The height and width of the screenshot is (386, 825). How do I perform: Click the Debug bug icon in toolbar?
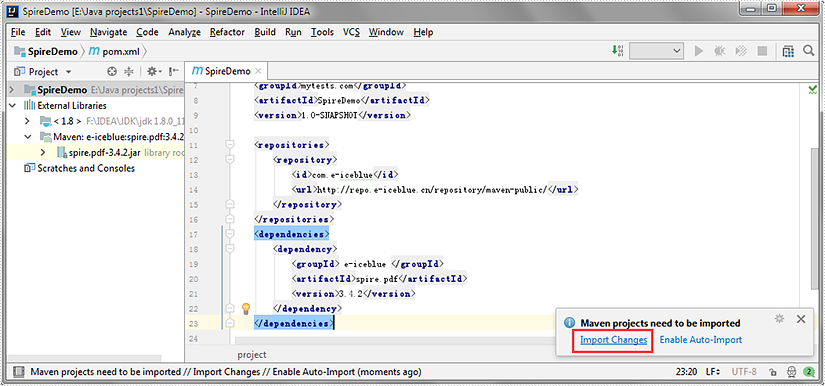pos(719,51)
